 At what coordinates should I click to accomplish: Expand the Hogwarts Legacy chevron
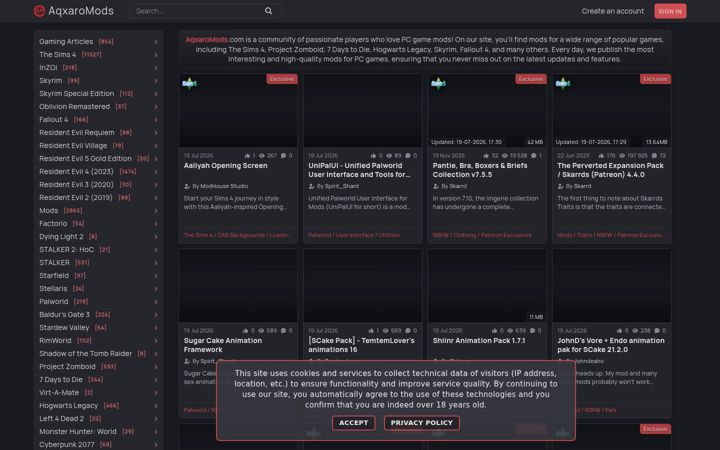tap(156, 406)
